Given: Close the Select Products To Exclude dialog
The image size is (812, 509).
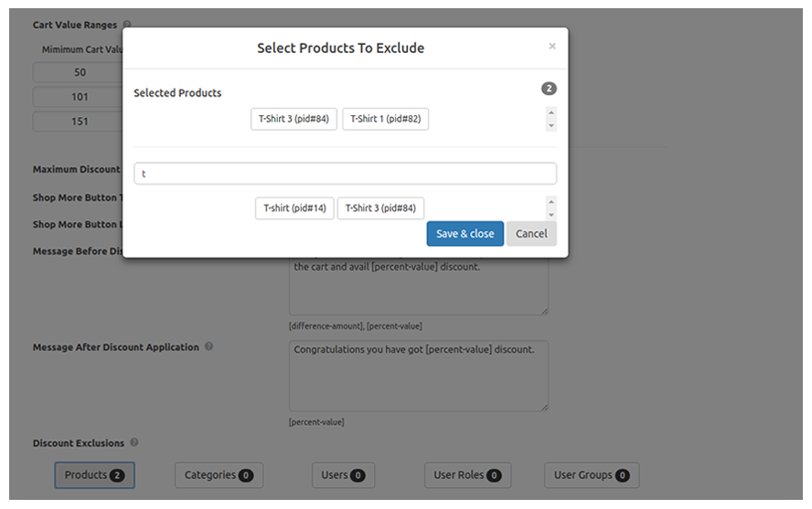Looking at the screenshot, I should 552,47.
